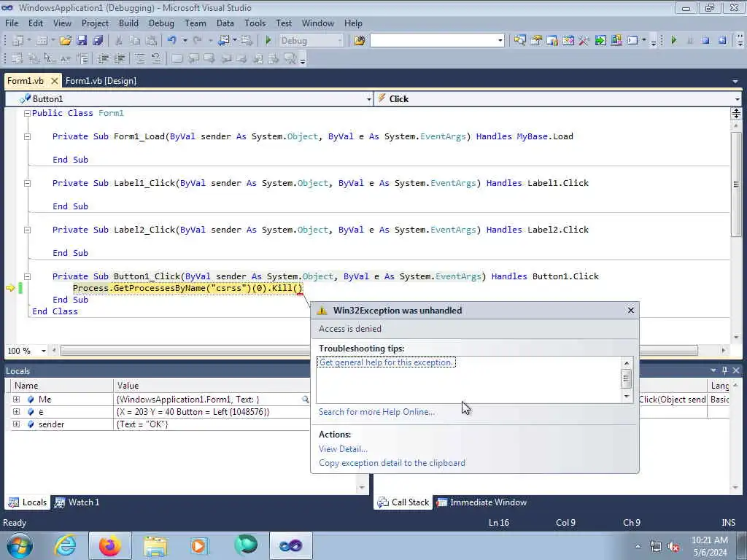Open Firefox from the taskbar
The height and width of the screenshot is (560, 747).
(109, 545)
